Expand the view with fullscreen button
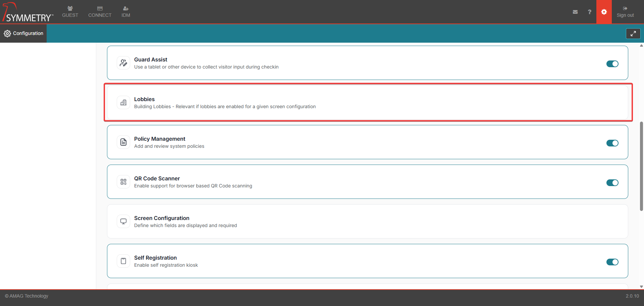 (x=633, y=34)
